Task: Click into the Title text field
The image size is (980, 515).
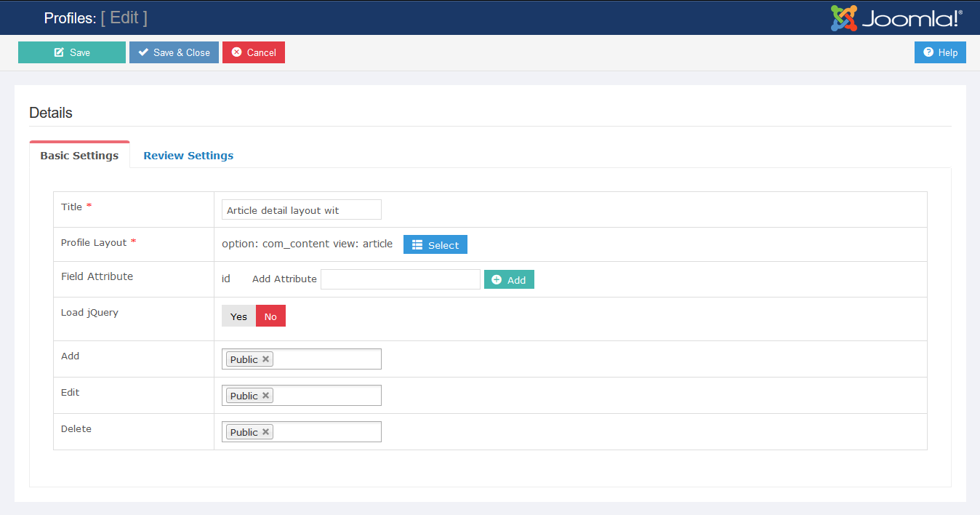Action: pyautogui.click(x=301, y=210)
